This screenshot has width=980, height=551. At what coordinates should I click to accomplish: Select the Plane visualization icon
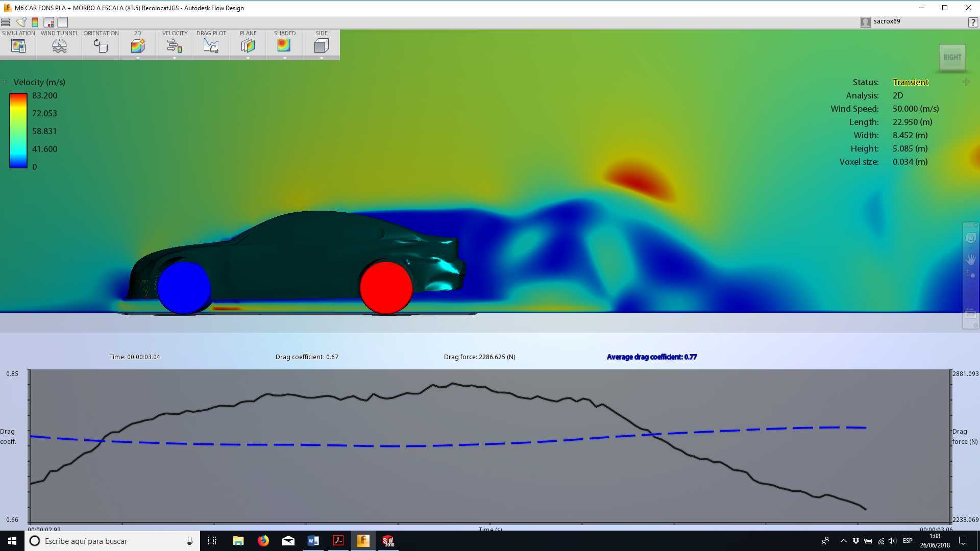(x=248, y=45)
